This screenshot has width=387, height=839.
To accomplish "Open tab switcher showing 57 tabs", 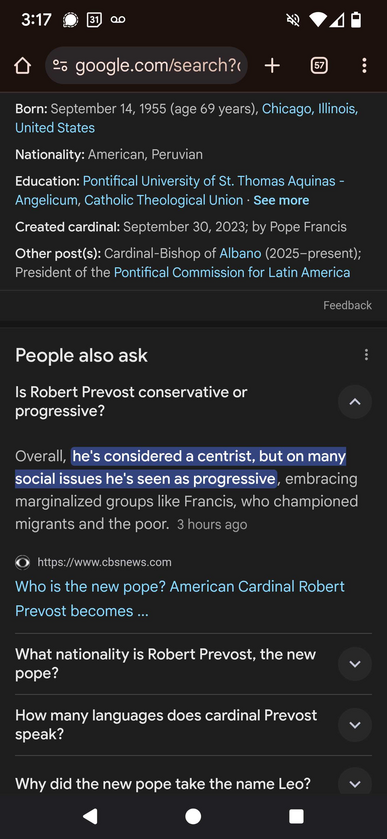I will tap(319, 66).
